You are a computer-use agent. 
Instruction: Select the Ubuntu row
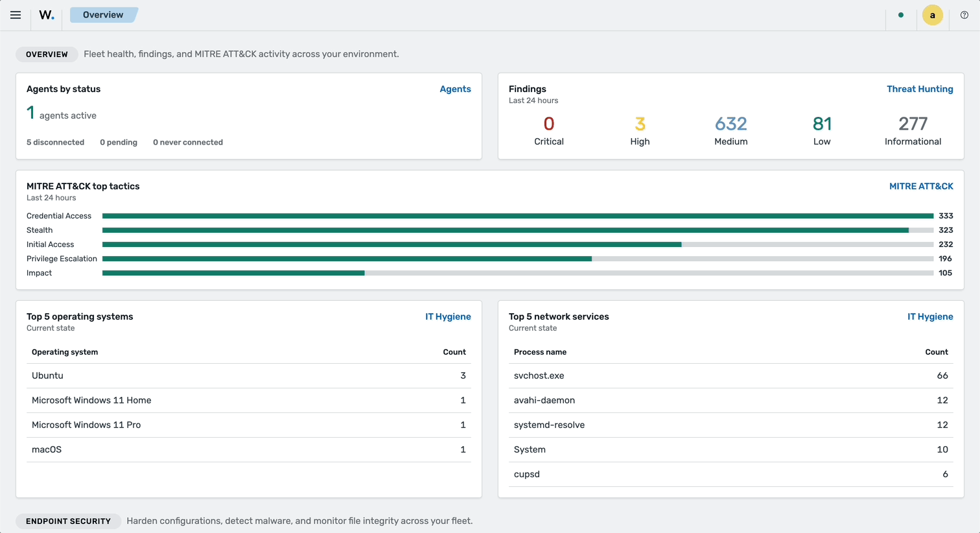(x=249, y=376)
